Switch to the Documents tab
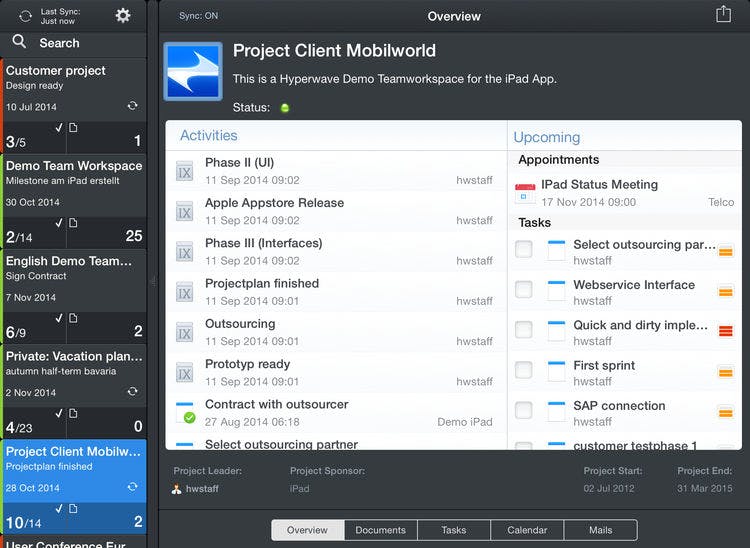The height and width of the screenshot is (548, 750). click(381, 530)
